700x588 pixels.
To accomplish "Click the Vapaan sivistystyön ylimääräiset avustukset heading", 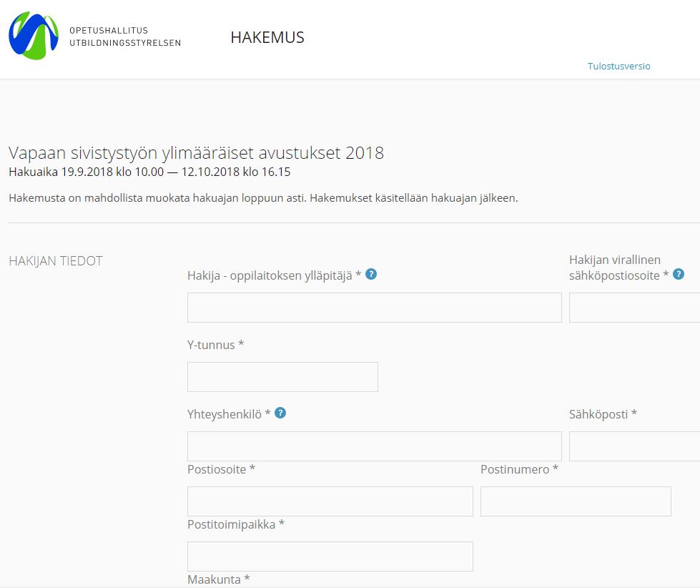I will click(196, 153).
